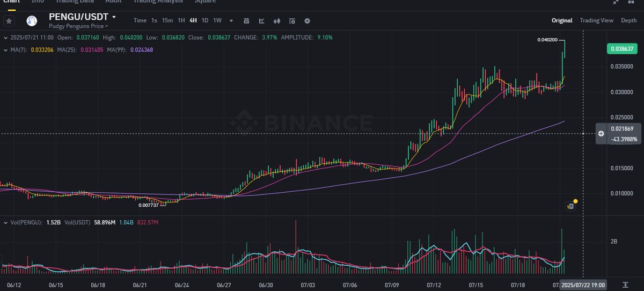
Task: Open the Pudgy Penguins Price link
Action: click(78, 26)
